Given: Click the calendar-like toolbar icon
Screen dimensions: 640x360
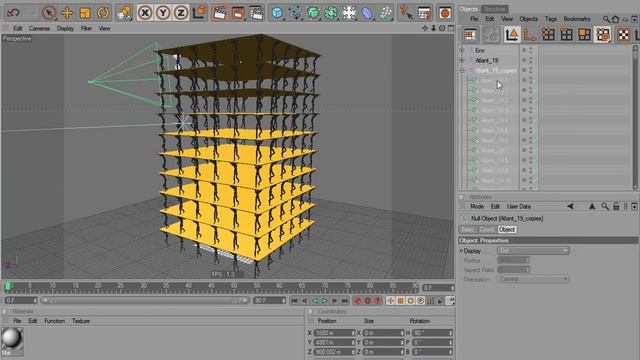Looking at the screenshot, I should point(424,13).
